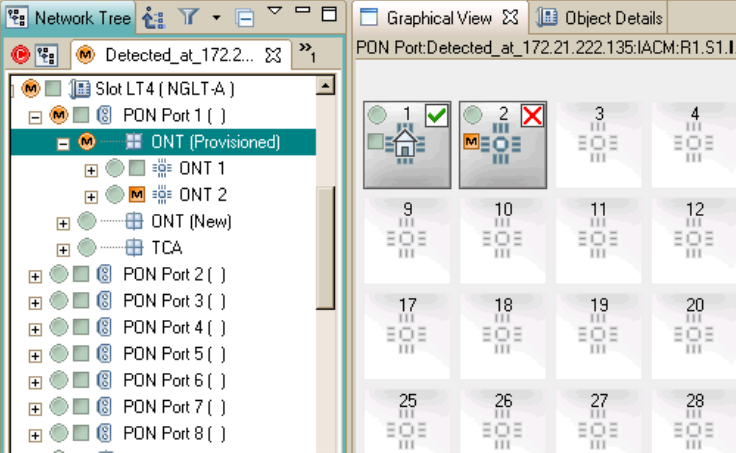Click the network tree icon beside red C

coord(46,54)
